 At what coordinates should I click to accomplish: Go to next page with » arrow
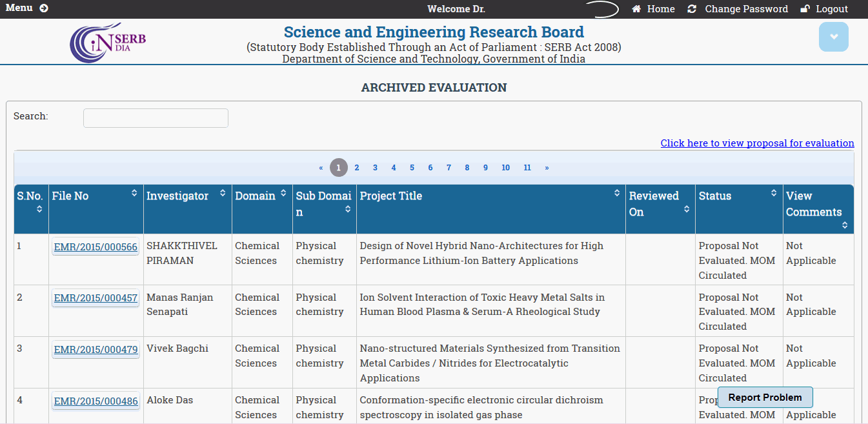click(x=547, y=168)
